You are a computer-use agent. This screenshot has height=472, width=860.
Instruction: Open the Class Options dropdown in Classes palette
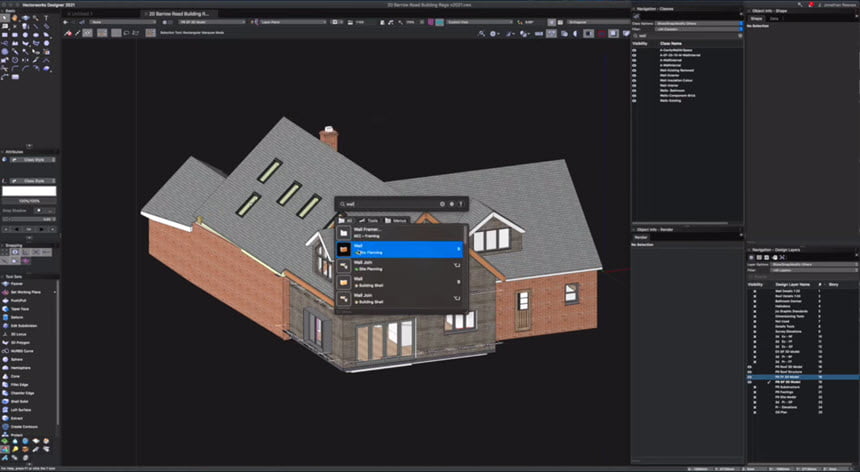coord(699,24)
